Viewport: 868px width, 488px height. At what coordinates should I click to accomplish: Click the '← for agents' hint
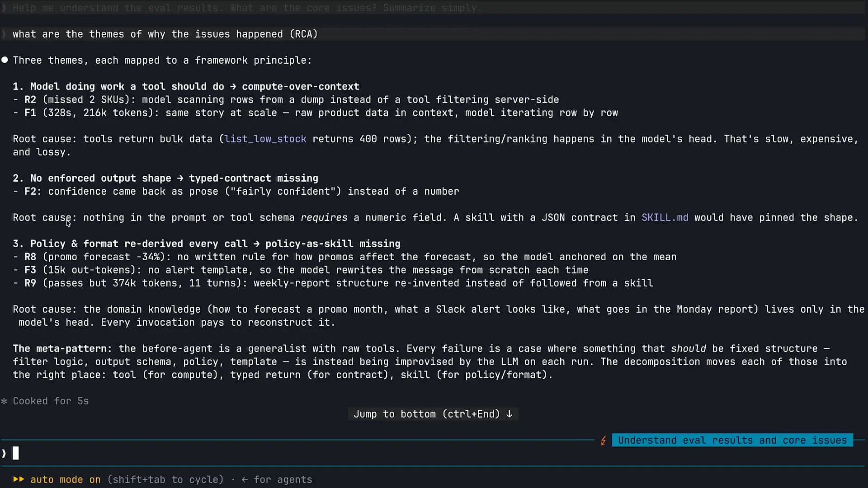(277, 479)
